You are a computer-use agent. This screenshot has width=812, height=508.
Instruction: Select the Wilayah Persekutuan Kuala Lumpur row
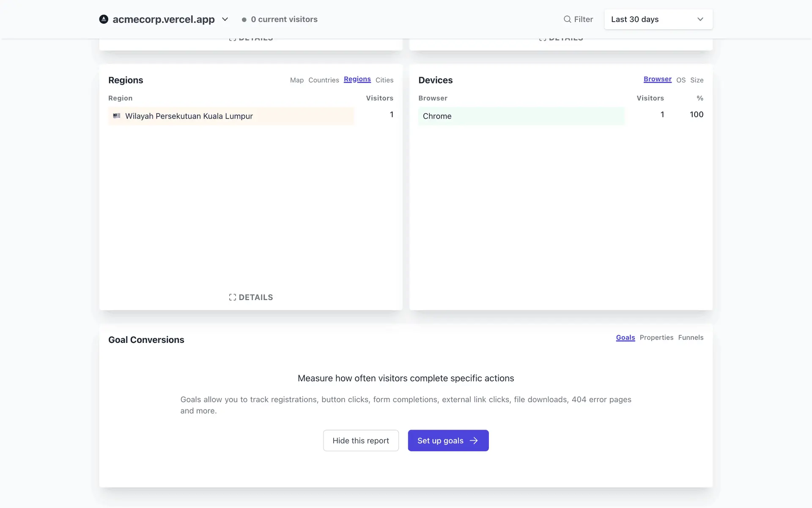click(x=189, y=116)
